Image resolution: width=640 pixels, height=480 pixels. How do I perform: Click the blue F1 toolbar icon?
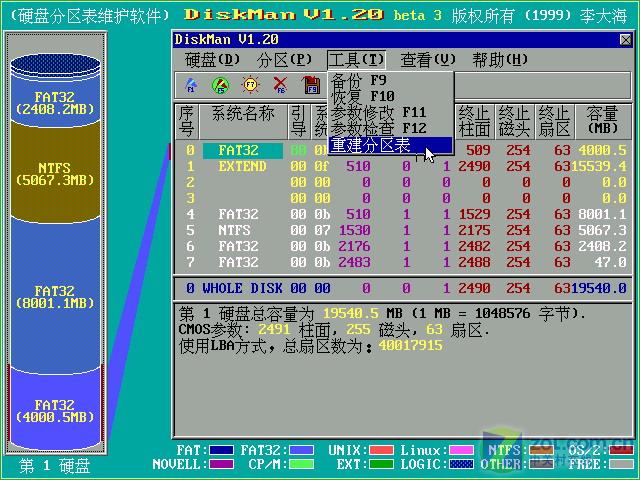tap(191, 85)
